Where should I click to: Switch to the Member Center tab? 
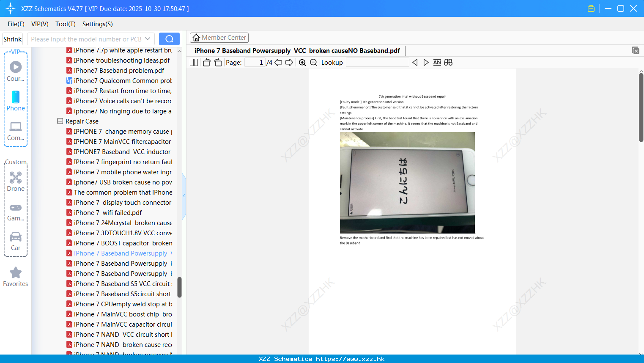(x=219, y=38)
